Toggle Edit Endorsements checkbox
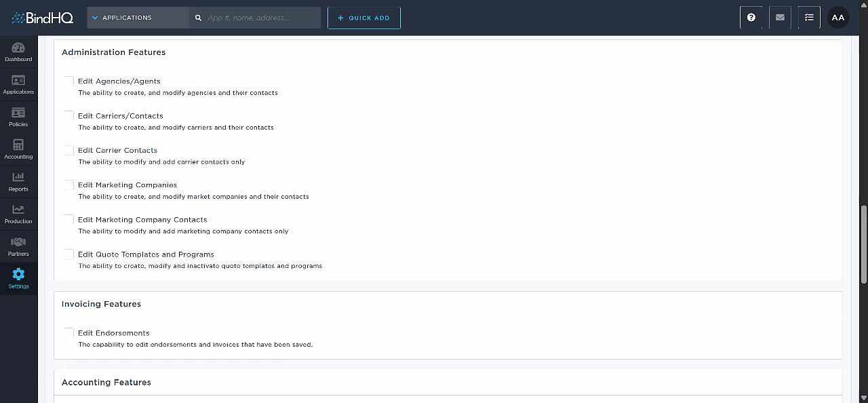Screen dimensions: 868x403 pos(68,333)
